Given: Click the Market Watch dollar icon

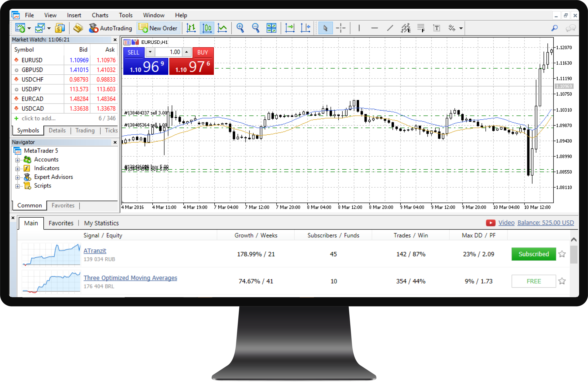Looking at the screenshot, I should tap(60, 28).
